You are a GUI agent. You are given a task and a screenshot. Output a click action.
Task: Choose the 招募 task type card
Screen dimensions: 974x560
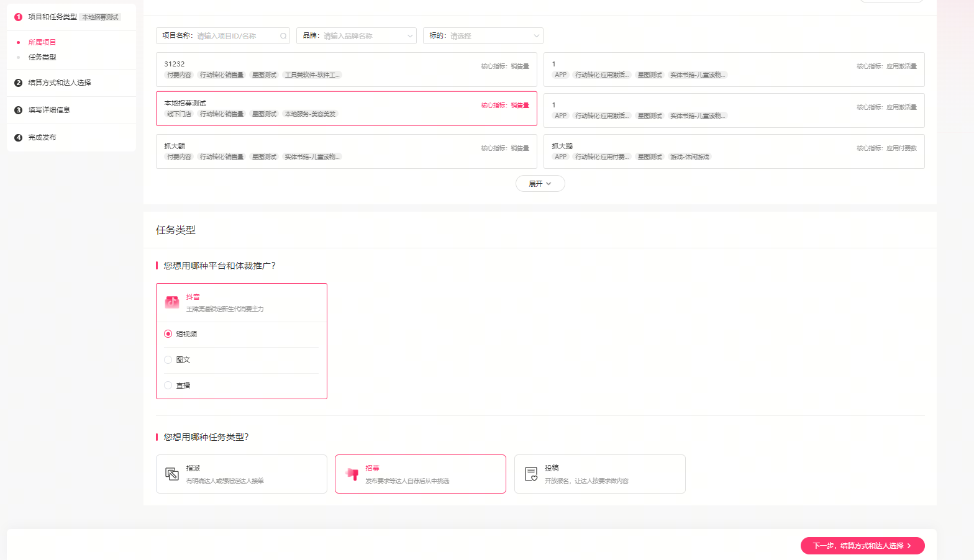pyautogui.click(x=421, y=474)
